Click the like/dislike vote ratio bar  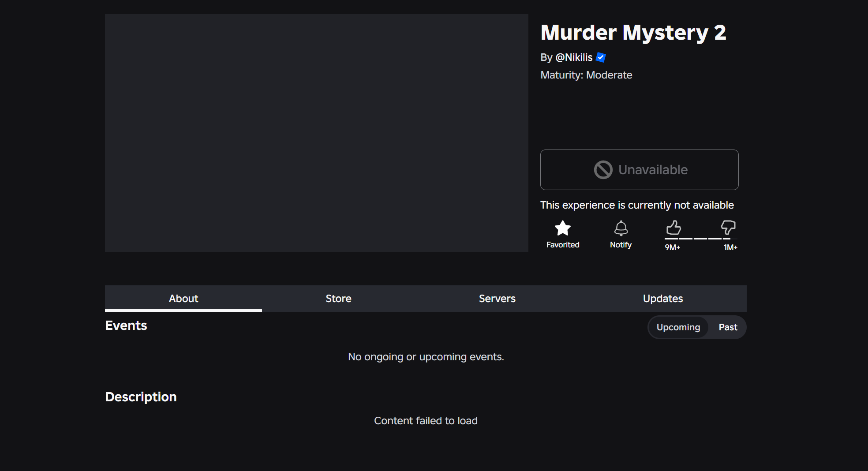(700, 239)
